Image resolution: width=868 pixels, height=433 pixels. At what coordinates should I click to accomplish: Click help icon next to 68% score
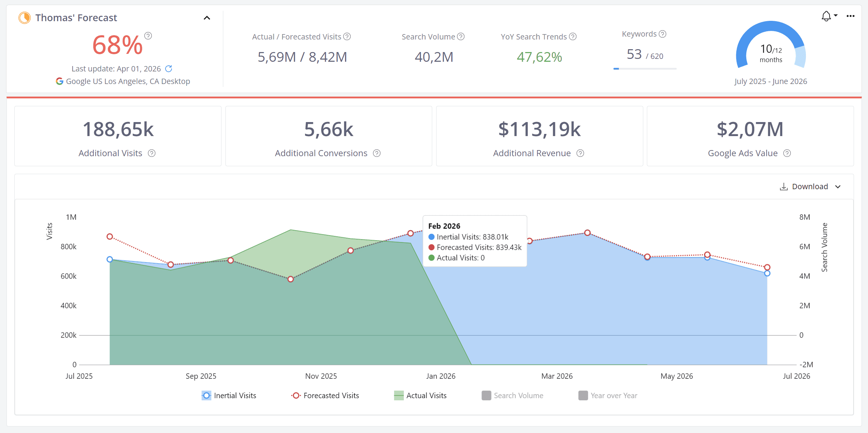pyautogui.click(x=148, y=36)
